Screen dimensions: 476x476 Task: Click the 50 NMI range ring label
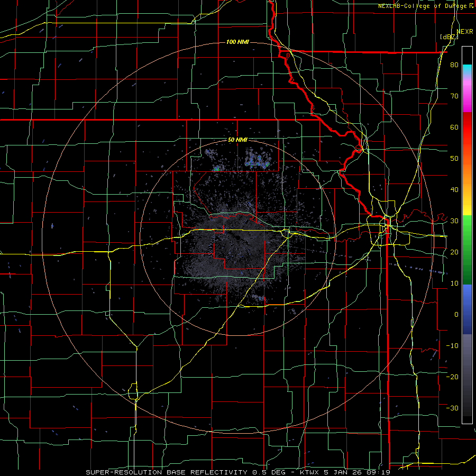click(237, 140)
